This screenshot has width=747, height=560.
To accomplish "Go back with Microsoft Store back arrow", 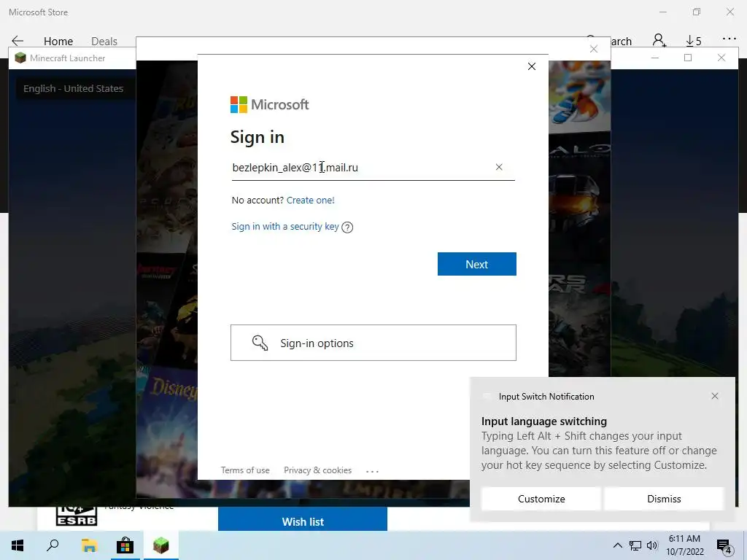I will (18, 41).
